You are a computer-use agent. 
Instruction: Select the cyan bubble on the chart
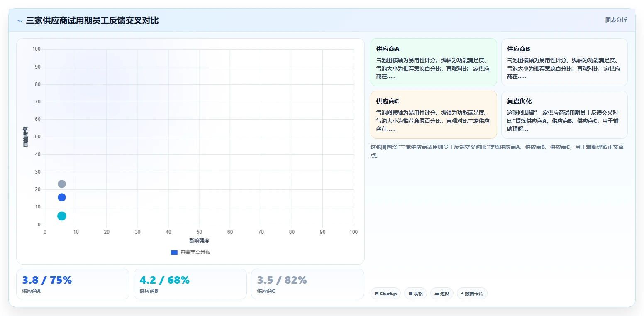(x=62, y=216)
